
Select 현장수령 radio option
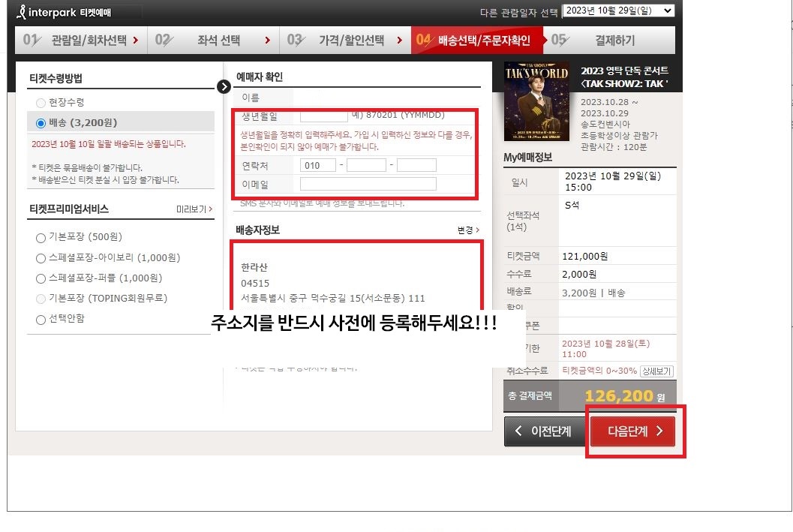tap(41, 103)
